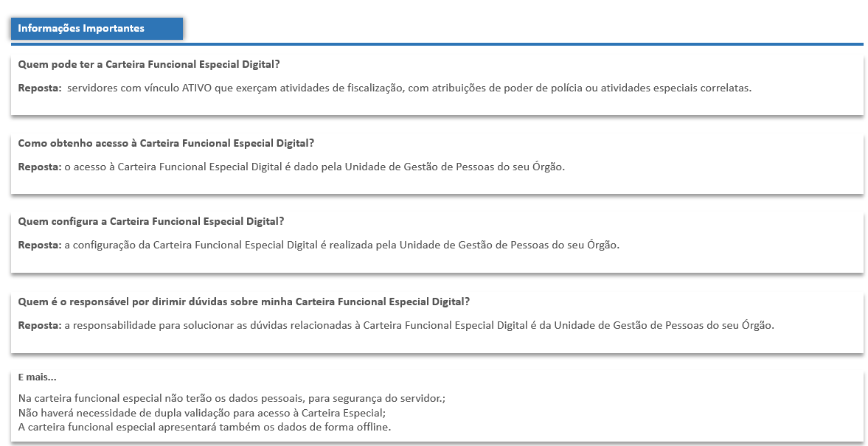Click the question "Quem pode ter a Carteira"
The width and height of the screenshot is (868, 446).
point(148,64)
